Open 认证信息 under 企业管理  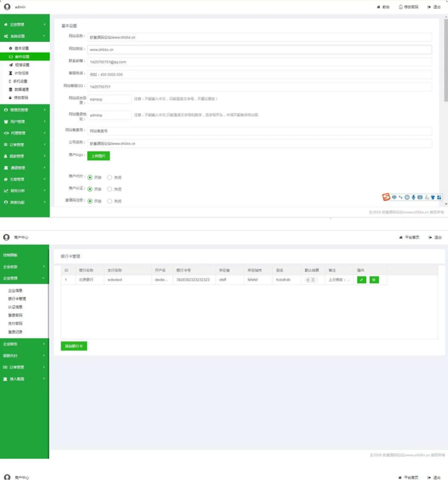15,307
